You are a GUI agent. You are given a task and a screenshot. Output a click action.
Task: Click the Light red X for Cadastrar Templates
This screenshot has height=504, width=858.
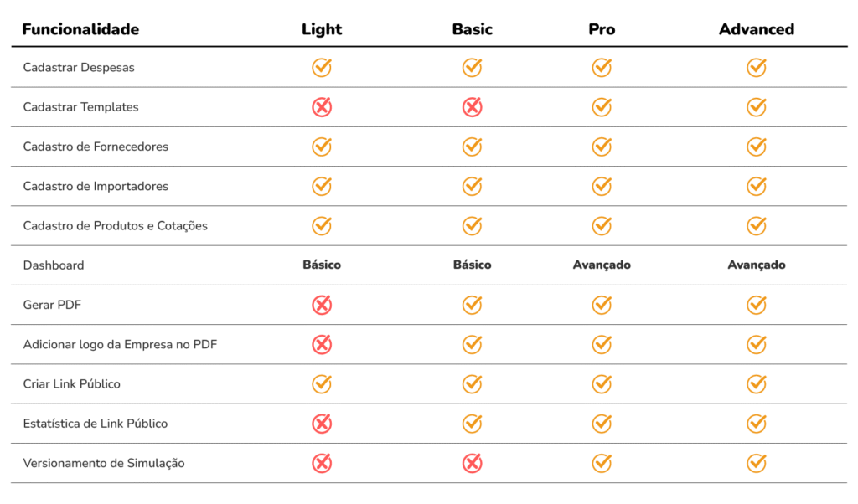pos(322,107)
